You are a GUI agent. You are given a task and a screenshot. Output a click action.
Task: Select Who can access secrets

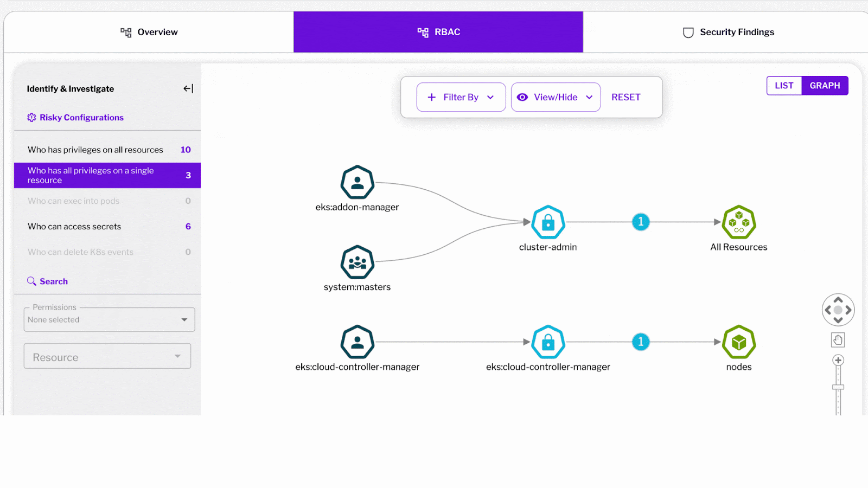(x=107, y=227)
